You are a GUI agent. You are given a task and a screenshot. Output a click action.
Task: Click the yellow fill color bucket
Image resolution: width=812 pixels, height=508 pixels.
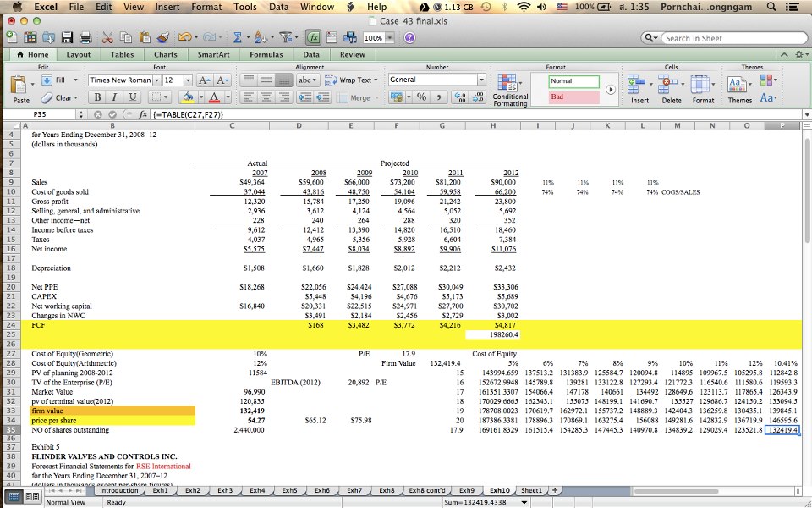pos(188,98)
